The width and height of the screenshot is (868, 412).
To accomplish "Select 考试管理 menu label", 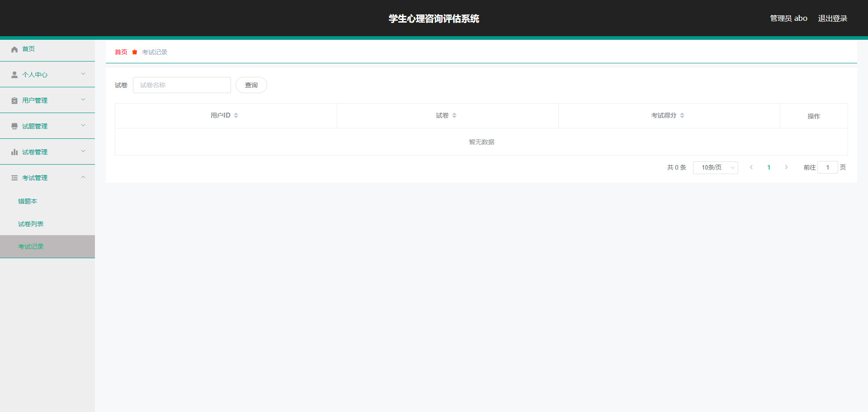I will click(x=35, y=178).
